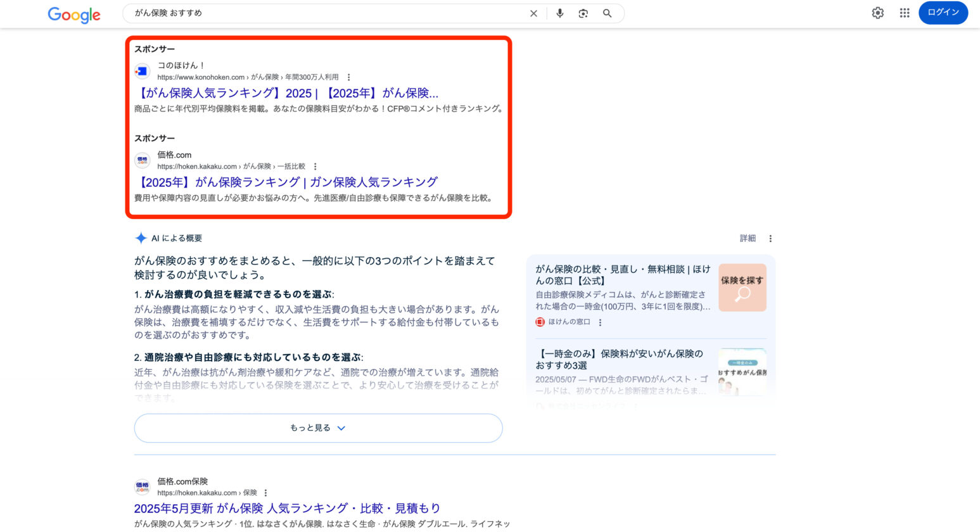Open three-dot menu beside hoken.kakaku.com 一括比較
980x532 pixels.
(315, 167)
